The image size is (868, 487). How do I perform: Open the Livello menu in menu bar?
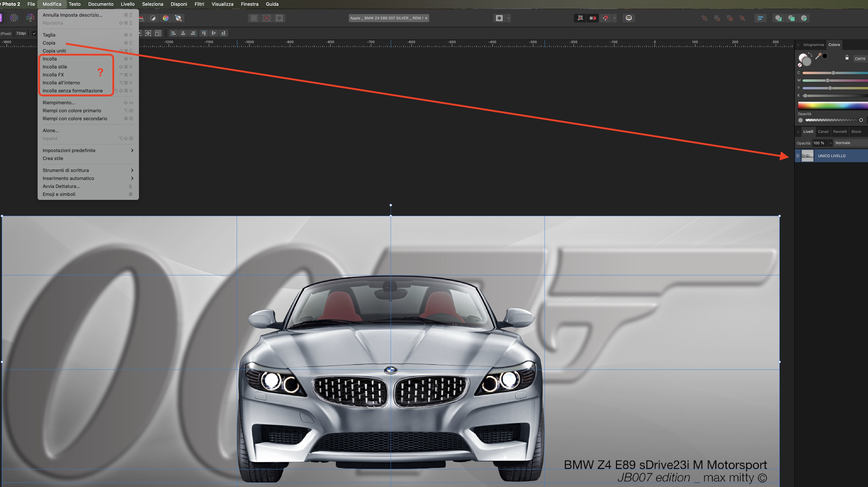128,4
